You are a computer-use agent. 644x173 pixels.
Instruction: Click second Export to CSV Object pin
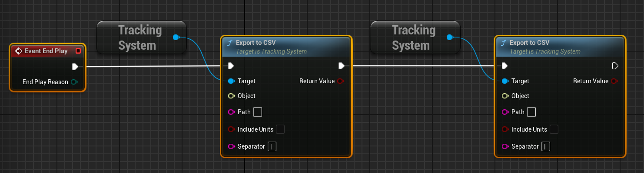point(505,96)
